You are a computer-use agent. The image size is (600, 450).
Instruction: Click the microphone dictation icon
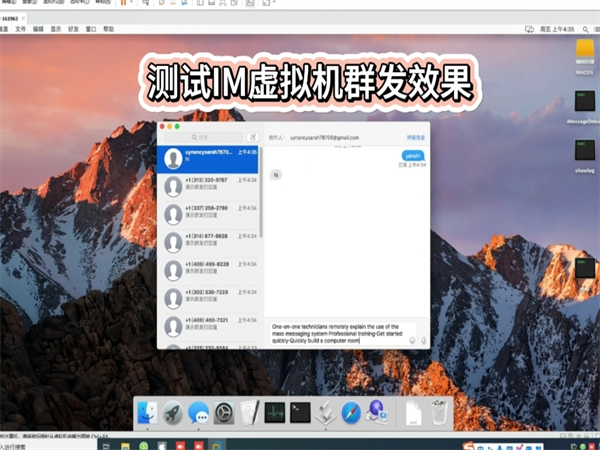423,340
